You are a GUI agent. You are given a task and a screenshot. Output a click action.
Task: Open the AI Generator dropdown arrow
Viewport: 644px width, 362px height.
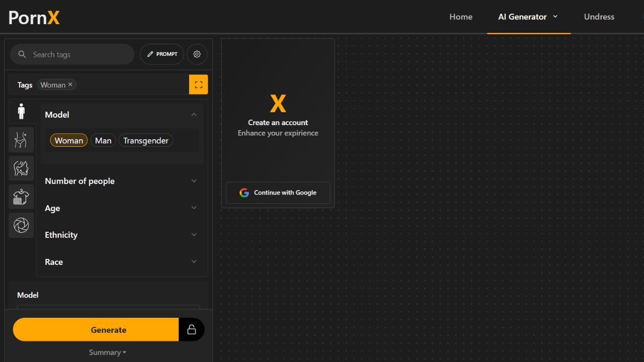click(x=555, y=17)
